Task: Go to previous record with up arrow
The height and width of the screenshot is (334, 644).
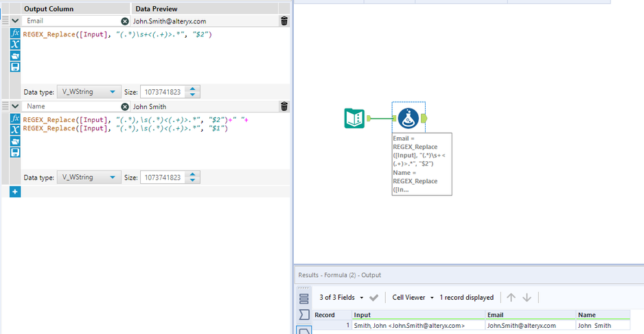Action: coord(511,298)
